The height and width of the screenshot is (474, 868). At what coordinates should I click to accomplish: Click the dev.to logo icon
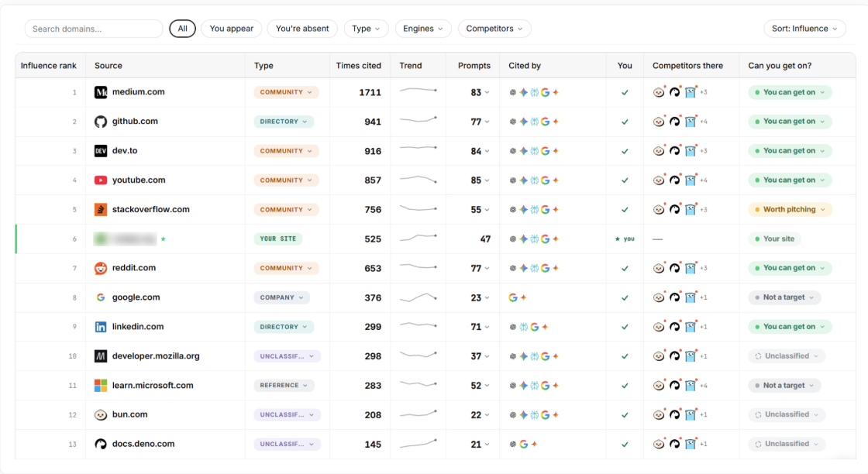[x=100, y=151]
